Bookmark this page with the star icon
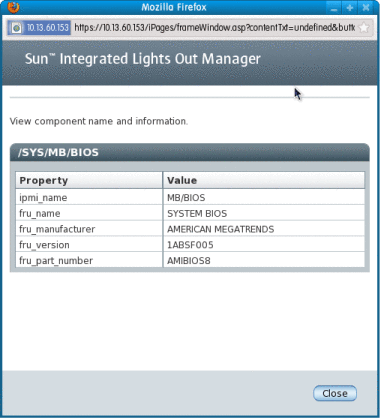This screenshot has width=380, height=418. (x=364, y=28)
